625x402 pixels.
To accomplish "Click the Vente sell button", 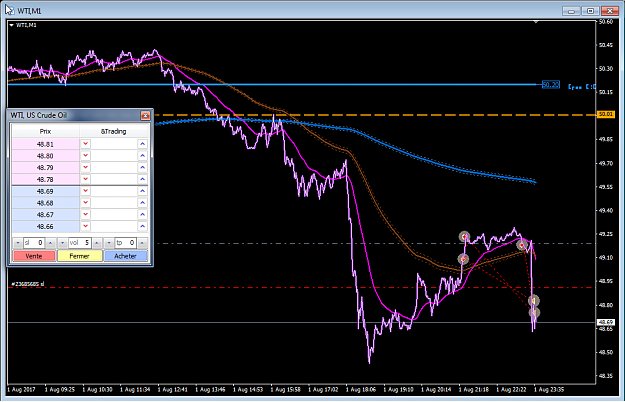I will coord(34,256).
